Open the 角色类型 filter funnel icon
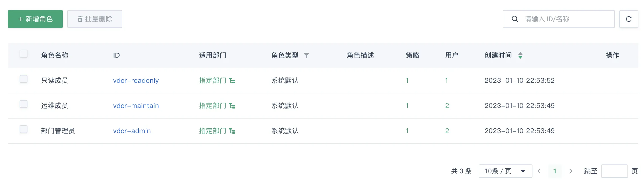 307,55
